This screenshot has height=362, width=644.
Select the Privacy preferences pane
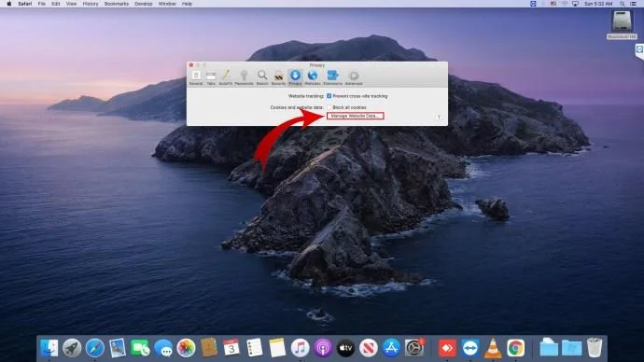coord(295,77)
